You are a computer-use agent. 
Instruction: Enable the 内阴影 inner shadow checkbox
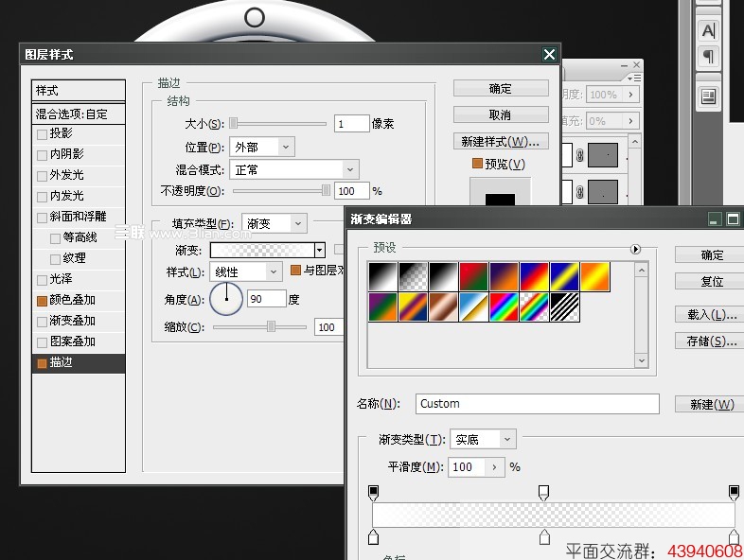click(42, 155)
